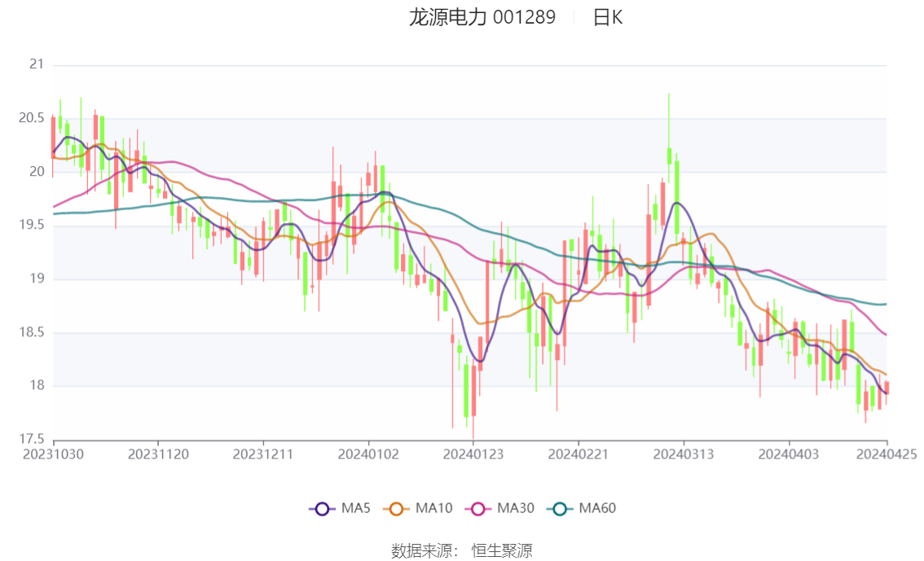Select the 20240102 date axis tick
This screenshot has width=924, height=561.
[368, 454]
